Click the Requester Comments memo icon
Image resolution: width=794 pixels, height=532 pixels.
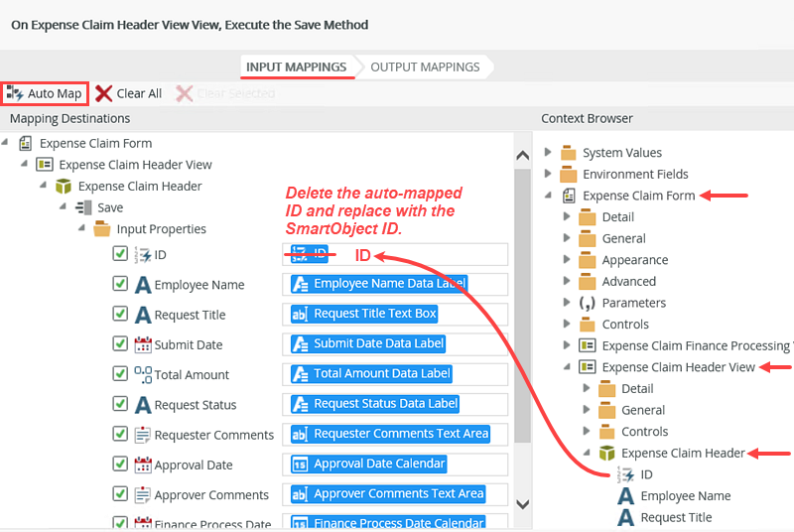pos(143,435)
